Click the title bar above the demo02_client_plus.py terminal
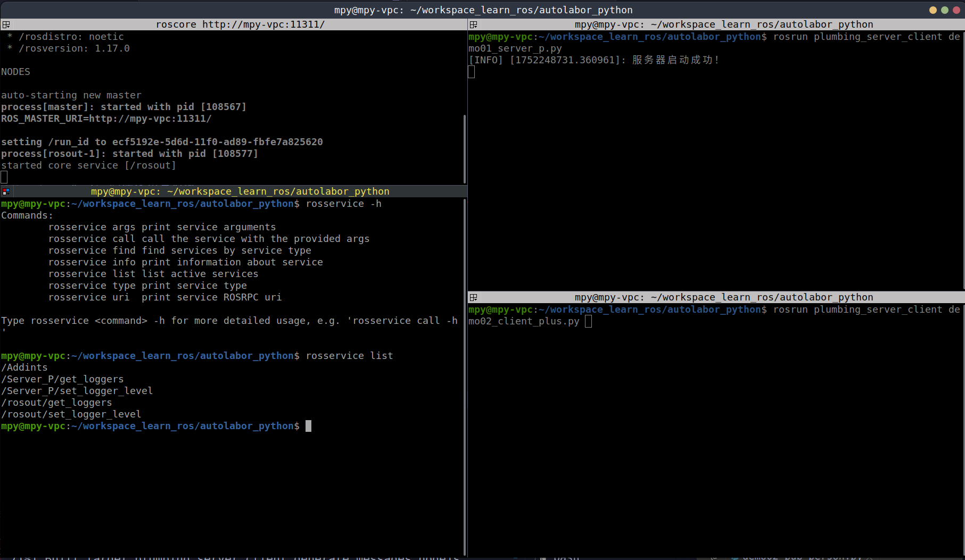 click(x=723, y=297)
